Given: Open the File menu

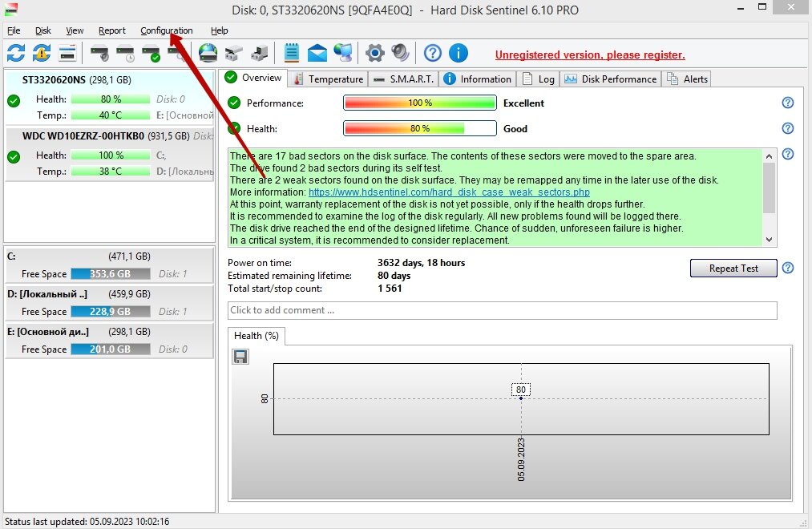Looking at the screenshot, I should point(14,30).
